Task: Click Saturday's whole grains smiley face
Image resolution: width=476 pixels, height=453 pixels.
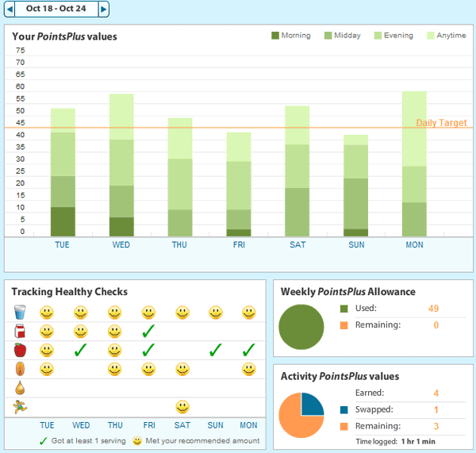Action: 182,369
